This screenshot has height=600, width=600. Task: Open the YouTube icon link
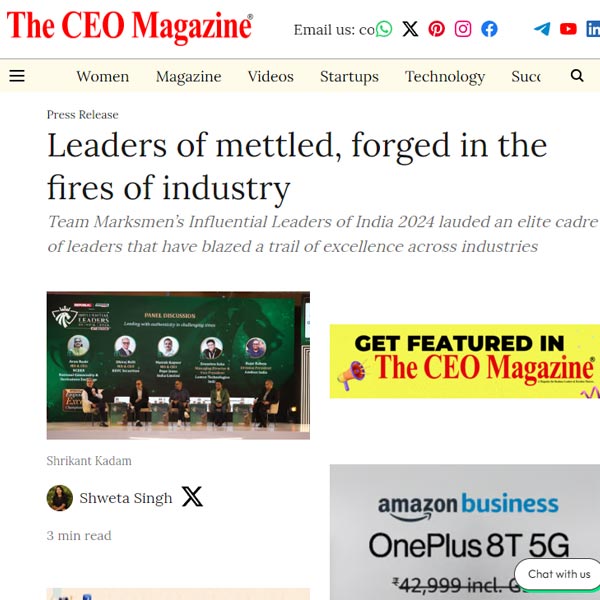[568, 29]
